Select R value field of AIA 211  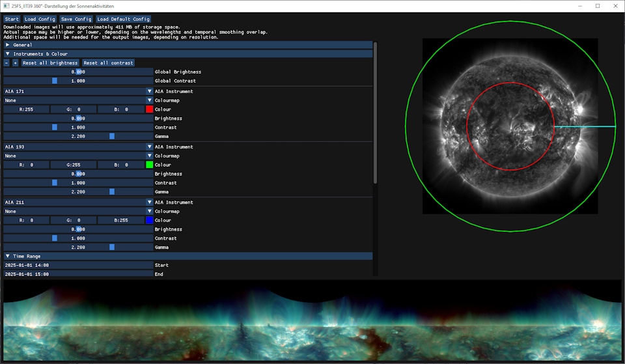tap(26, 220)
